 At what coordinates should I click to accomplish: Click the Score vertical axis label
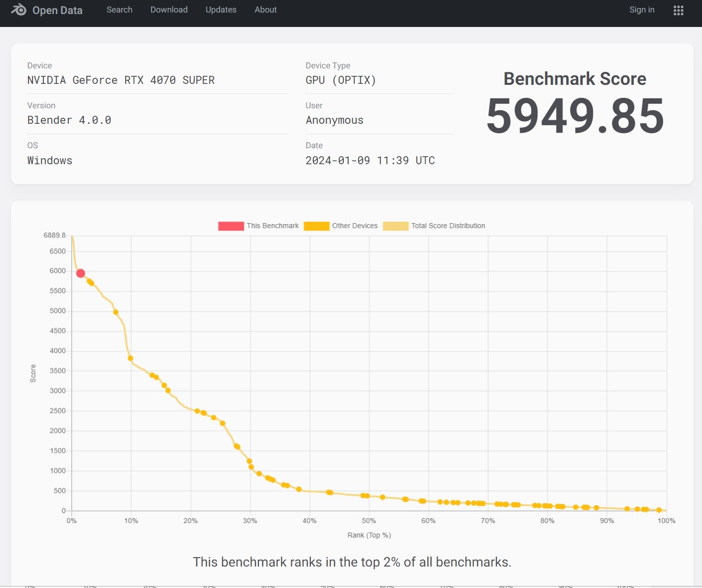click(33, 373)
